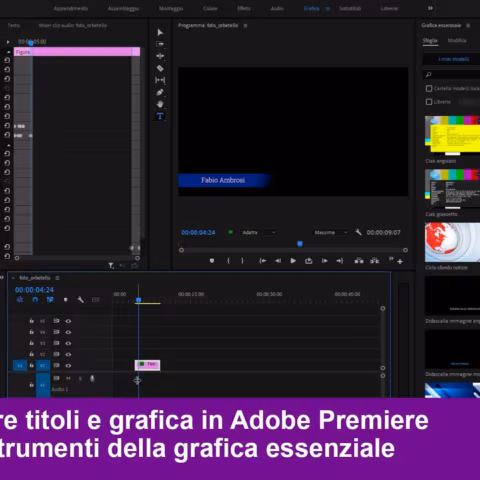Image resolution: width=480 pixels, height=480 pixels.
Task: Toggle visibility eye of track V4
Action: coord(68,332)
